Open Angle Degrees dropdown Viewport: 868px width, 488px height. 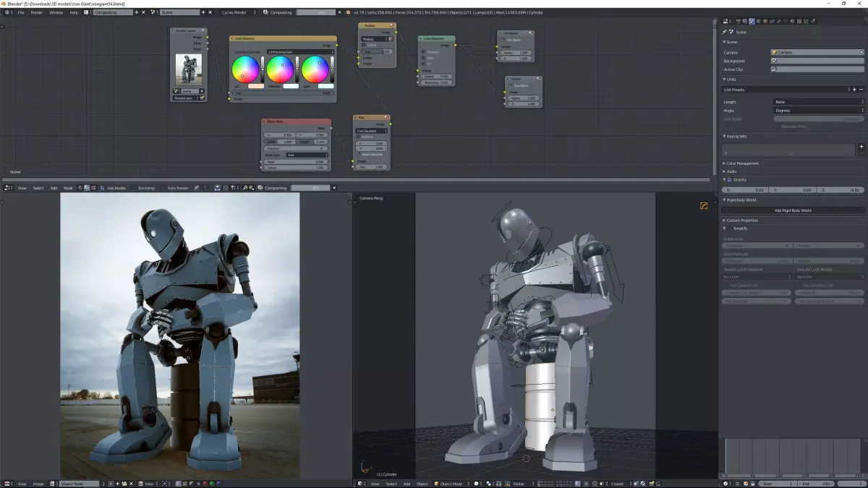coord(818,111)
